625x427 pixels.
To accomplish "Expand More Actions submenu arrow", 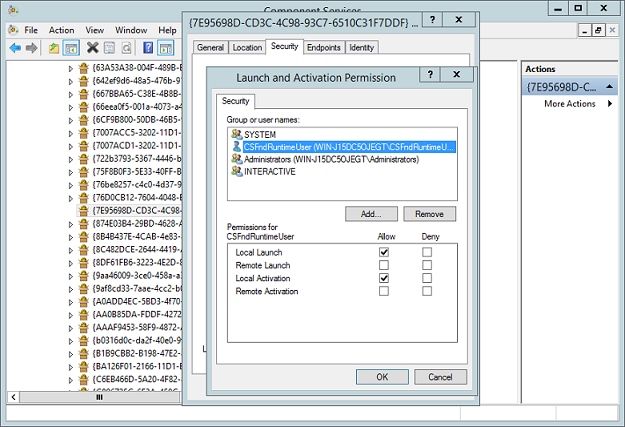I will point(609,104).
